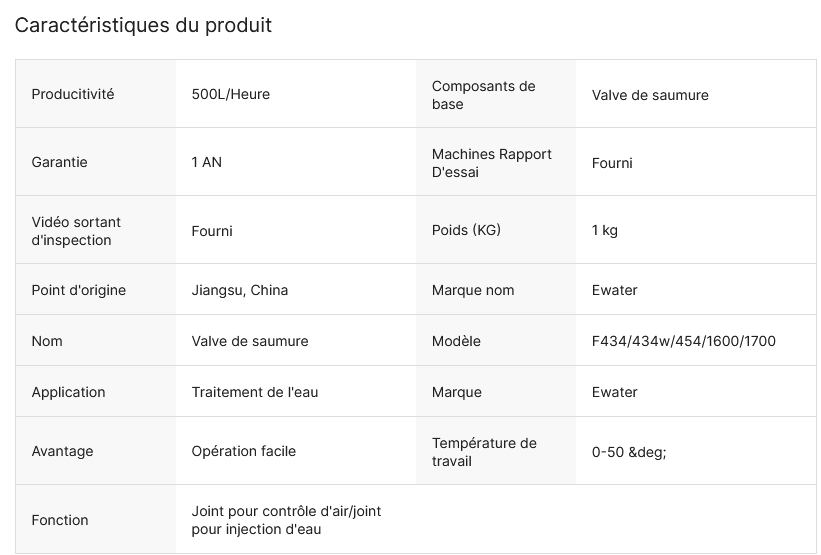Click the "Poids (KG)" label

tap(466, 230)
